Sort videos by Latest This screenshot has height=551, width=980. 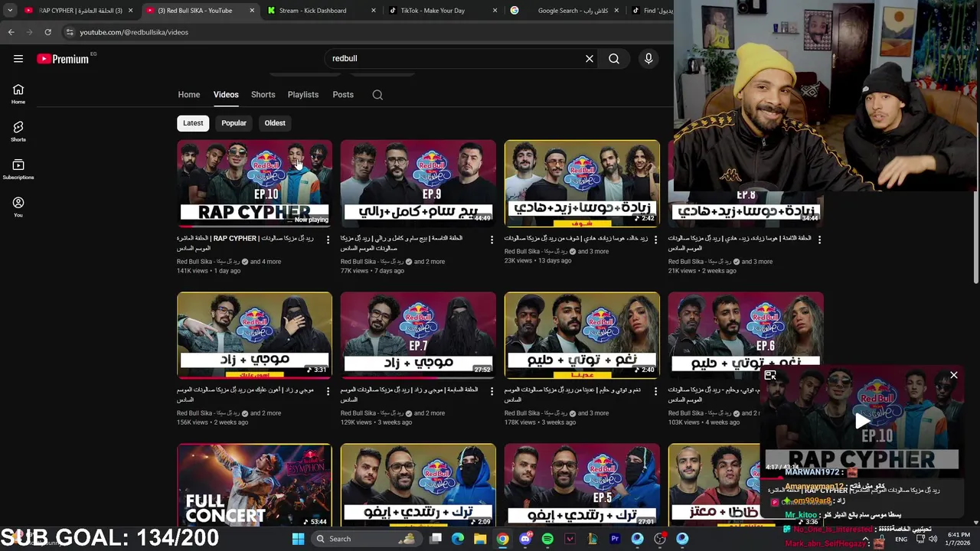(193, 123)
